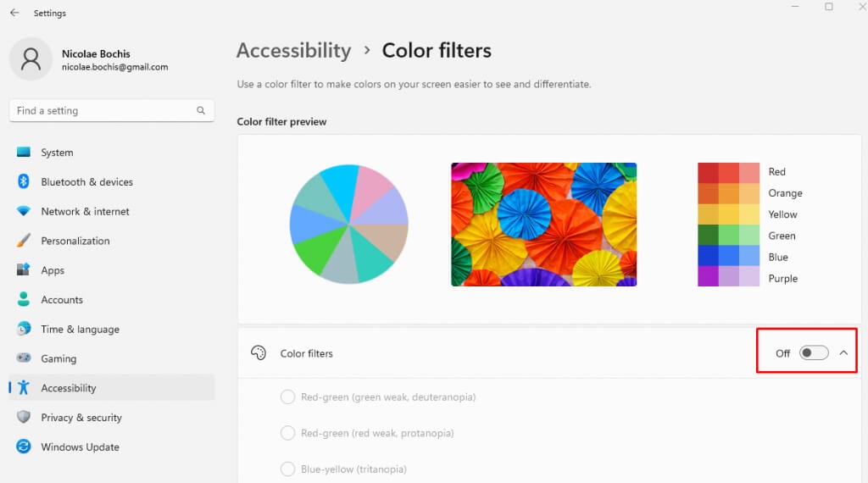Click the Network & internet wifi icon
The width and height of the screenshot is (868, 483).
click(x=24, y=211)
